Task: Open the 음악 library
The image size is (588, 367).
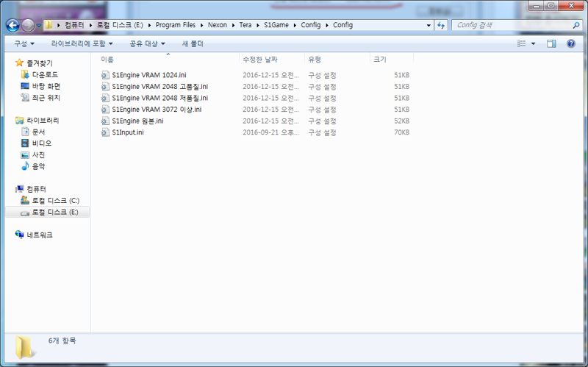Action: point(38,166)
